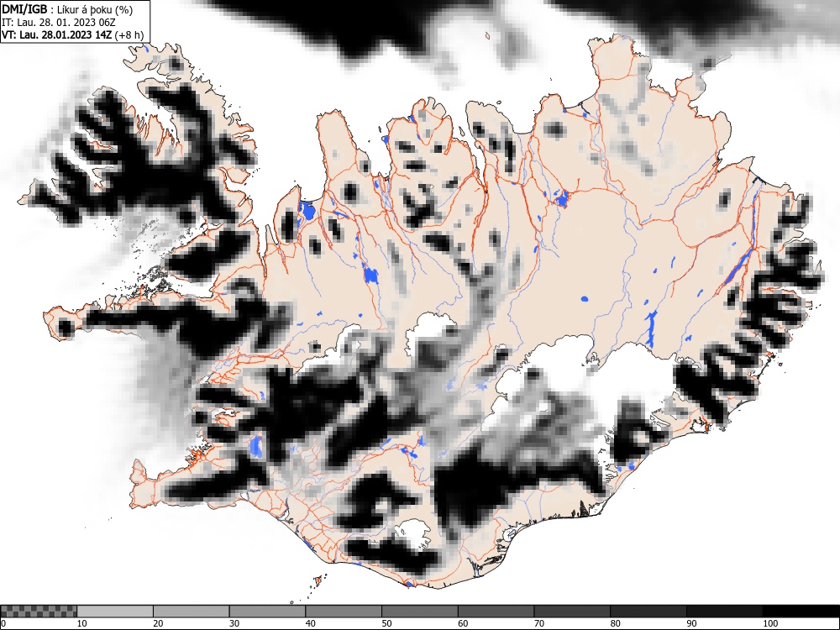Pick the 60–70% dark gray legend segment
The image size is (840, 630).
tap(496, 612)
